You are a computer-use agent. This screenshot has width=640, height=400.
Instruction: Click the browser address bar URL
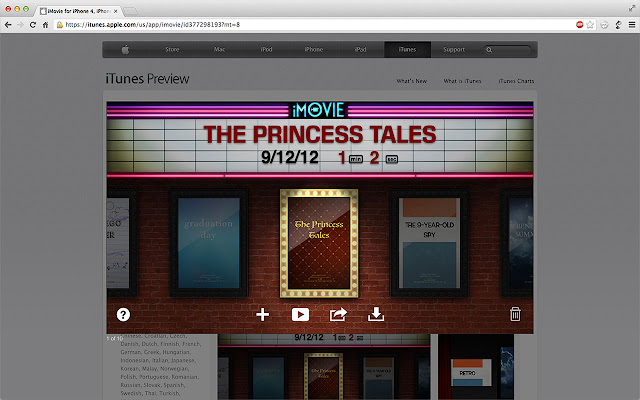[x=153, y=25]
